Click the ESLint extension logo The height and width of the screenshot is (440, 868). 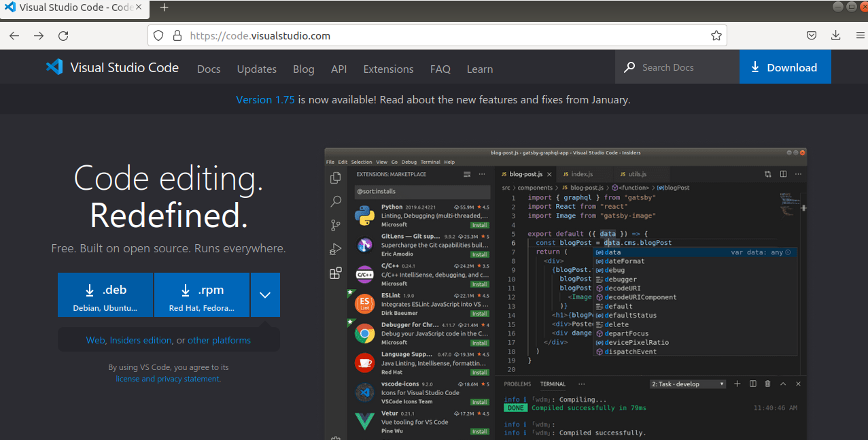[x=365, y=304]
